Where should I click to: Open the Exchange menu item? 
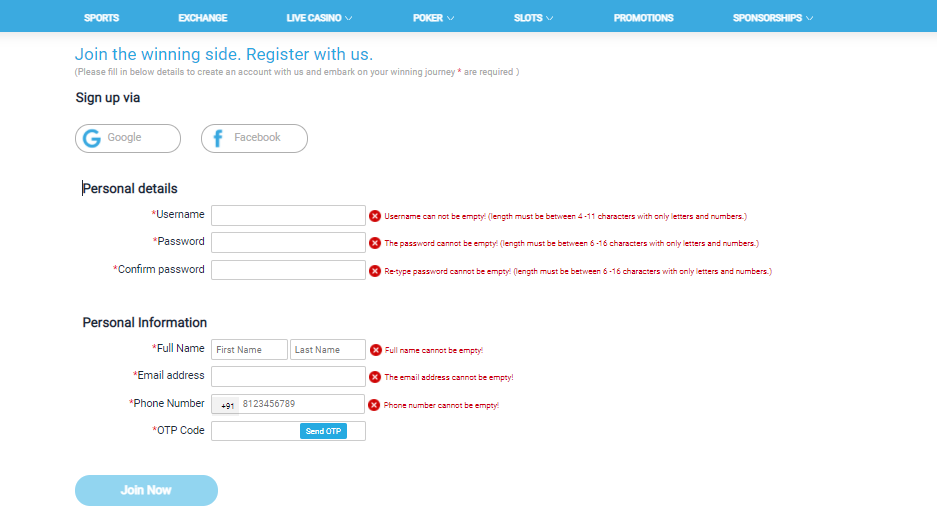tap(203, 18)
